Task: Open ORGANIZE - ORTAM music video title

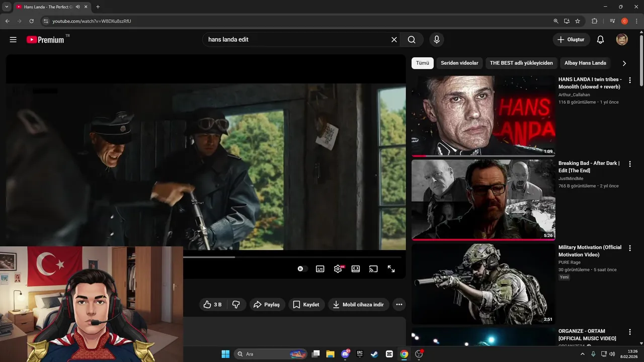Action: point(587,335)
